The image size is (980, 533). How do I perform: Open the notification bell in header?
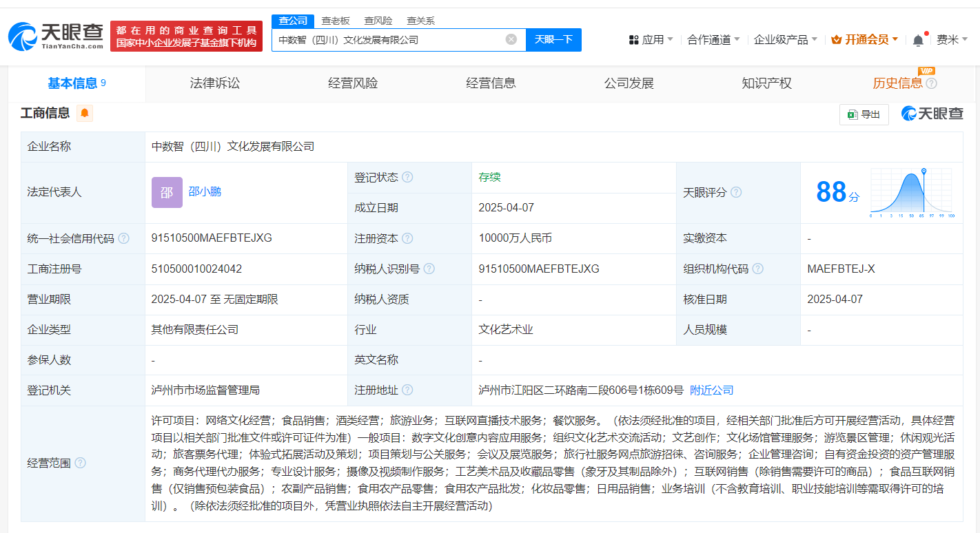pos(918,40)
